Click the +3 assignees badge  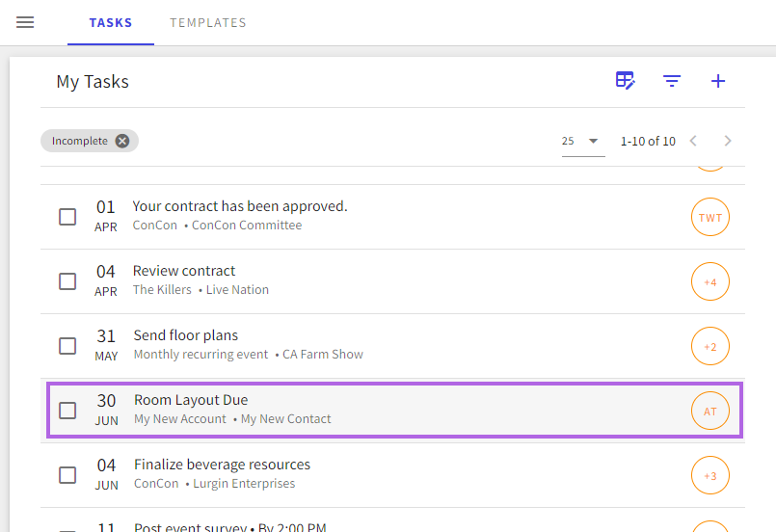(709, 475)
